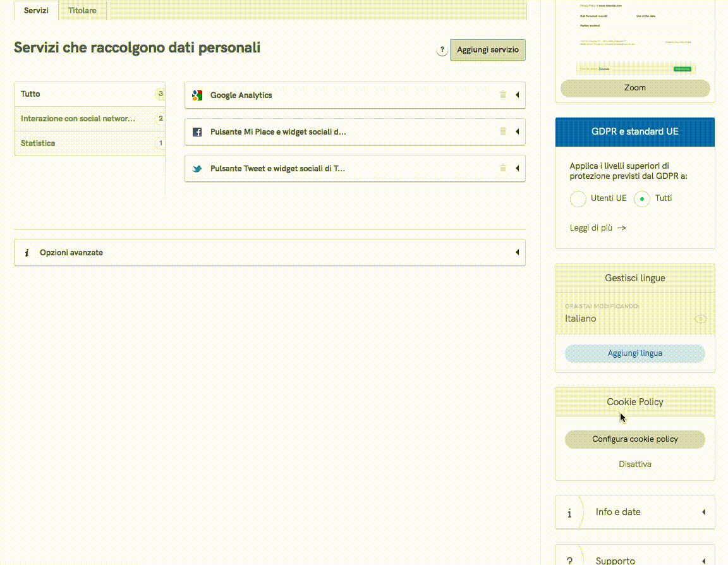Expand the Google Analytics row arrow
Image resolution: width=728 pixels, height=565 pixels.
click(x=517, y=95)
